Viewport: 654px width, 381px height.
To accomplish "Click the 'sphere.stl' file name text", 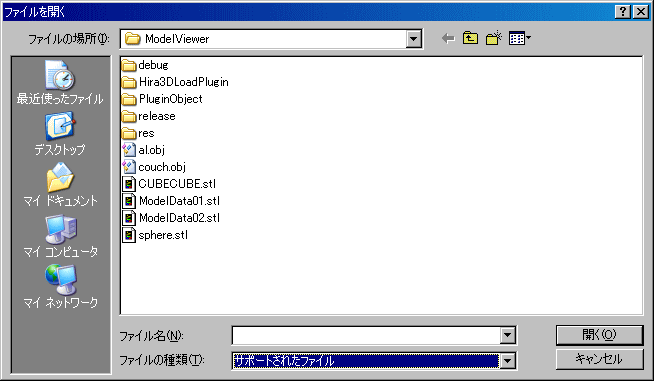I will point(163,235).
